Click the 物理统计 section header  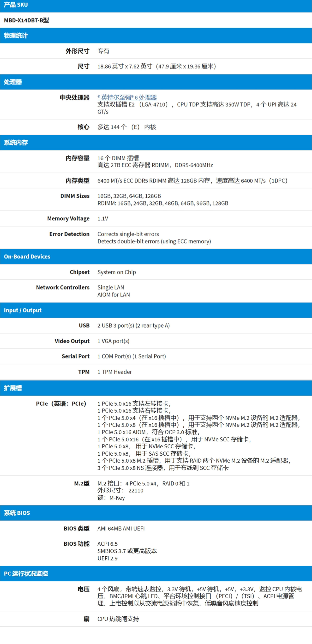coord(16,36)
